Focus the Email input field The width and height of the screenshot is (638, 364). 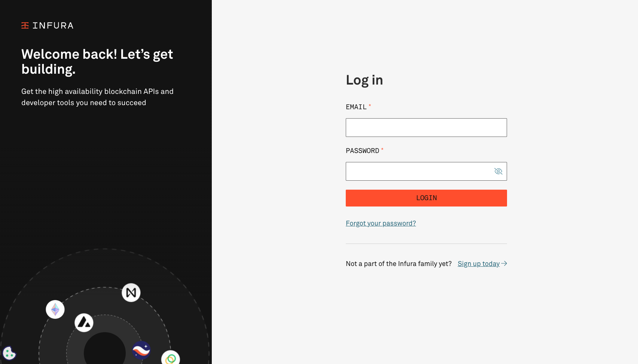(426, 128)
